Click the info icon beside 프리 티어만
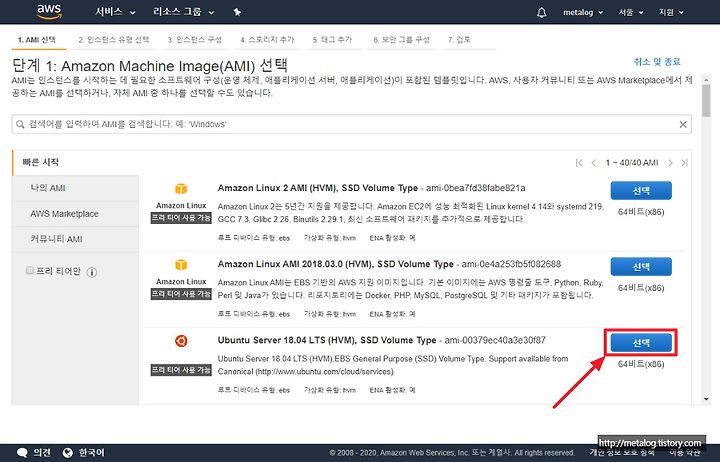Viewport: 720px width, 462px height. [92, 272]
